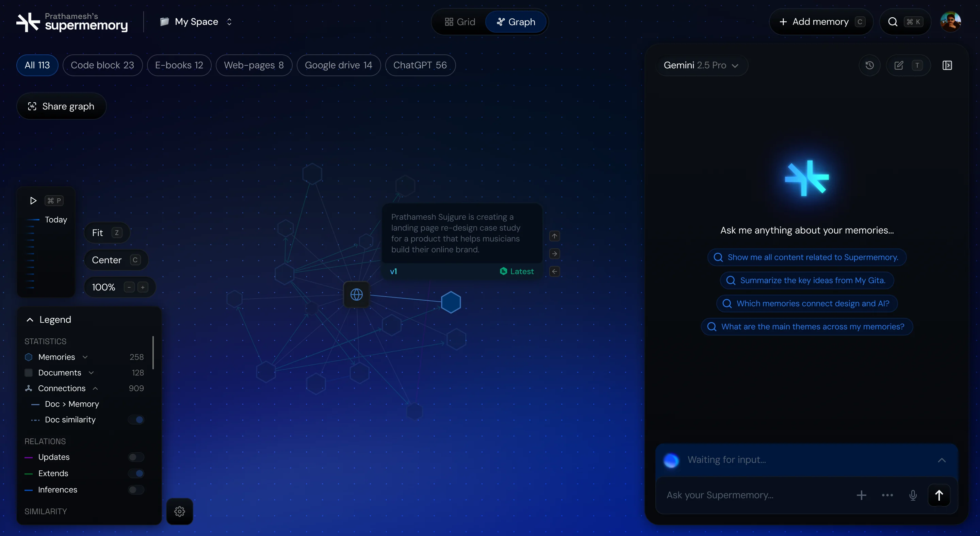980x536 pixels.
Task: Open graph settings with the gear icon
Action: click(x=180, y=511)
